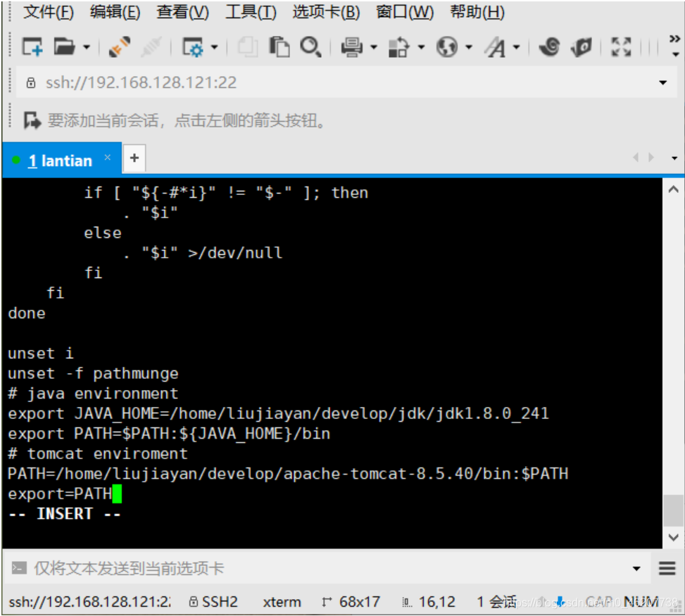
Task: Click the Xagent leaf icon
Action: pyautogui.click(x=581, y=46)
